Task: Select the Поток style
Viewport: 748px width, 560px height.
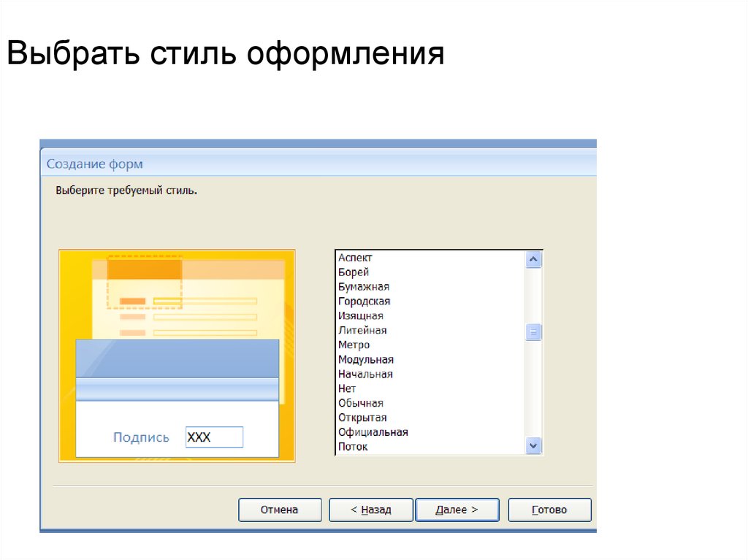Action: pos(353,447)
